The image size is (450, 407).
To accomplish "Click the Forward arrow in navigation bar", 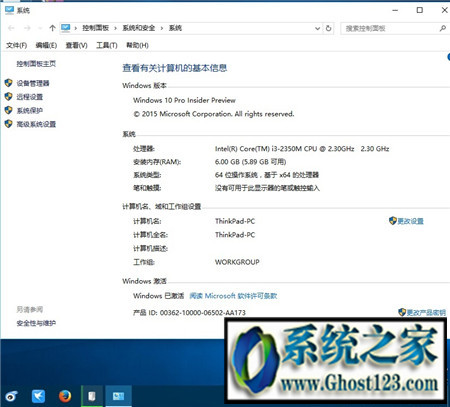I will click(x=27, y=28).
